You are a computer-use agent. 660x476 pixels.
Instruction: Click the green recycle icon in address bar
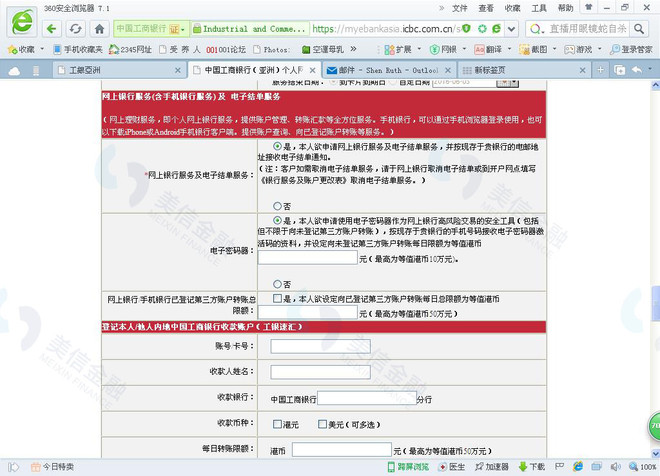pos(482,29)
